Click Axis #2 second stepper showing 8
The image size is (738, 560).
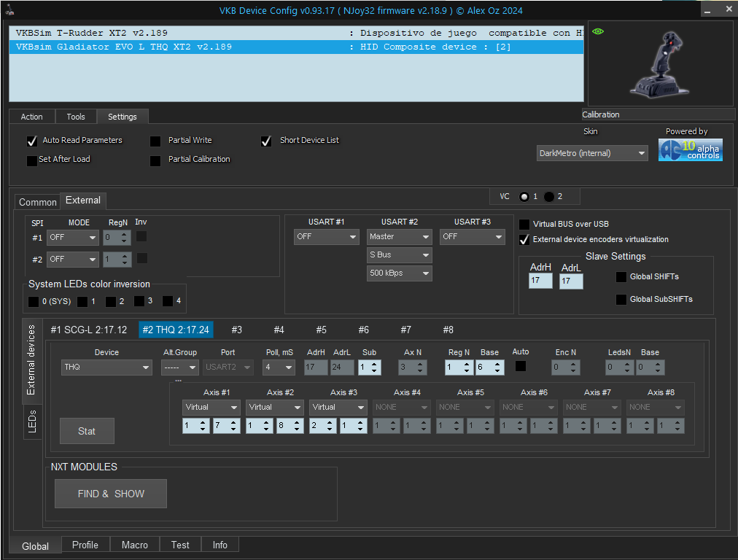[x=290, y=426]
